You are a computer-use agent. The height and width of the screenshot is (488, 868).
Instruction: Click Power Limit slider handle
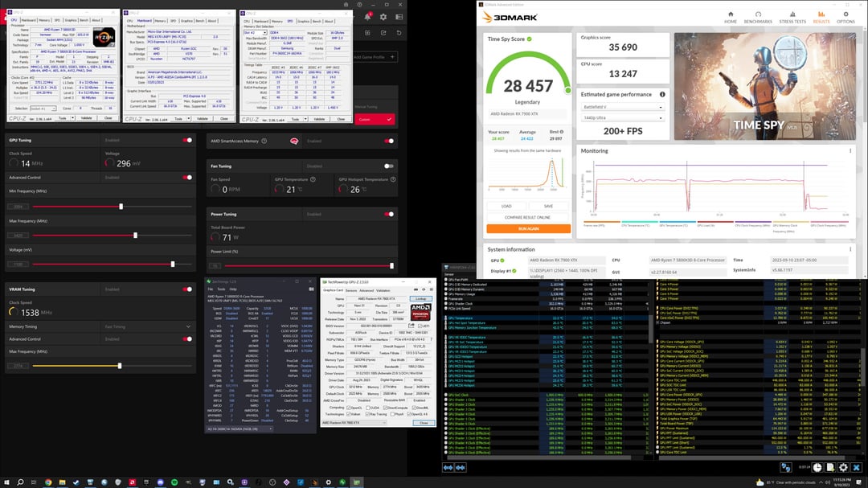tap(392, 266)
